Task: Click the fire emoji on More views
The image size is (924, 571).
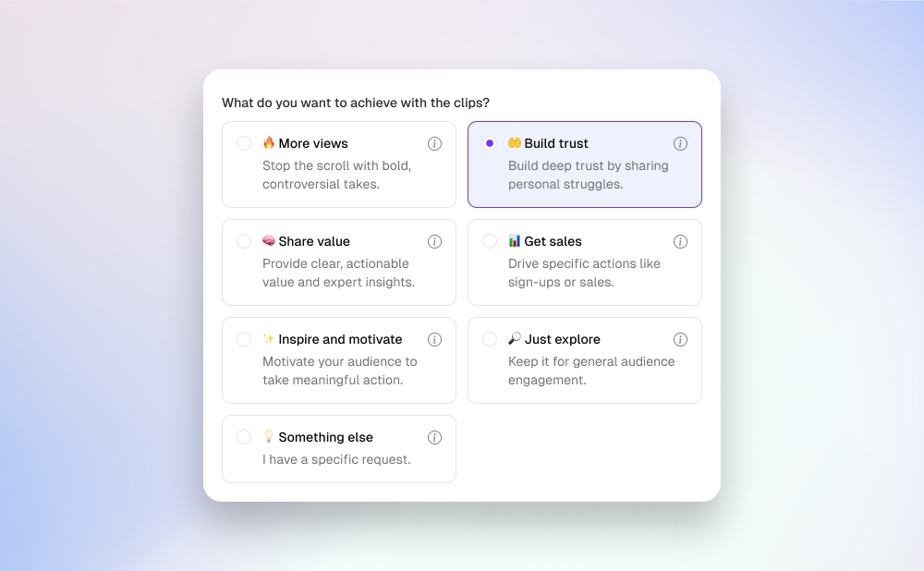Action: tap(269, 143)
